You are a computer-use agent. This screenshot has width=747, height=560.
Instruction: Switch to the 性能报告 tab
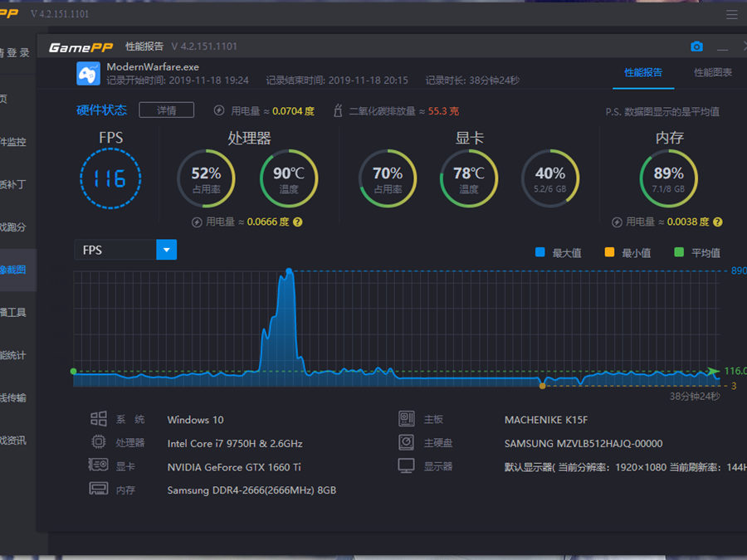pyautogui.click(x=643, y=73)
